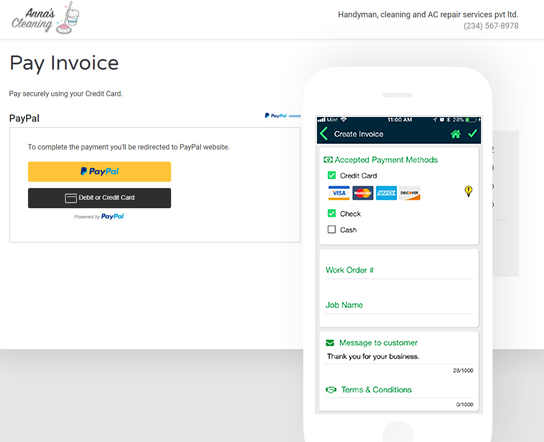Screen dimensions: 544x442
Task: Click the Terms & Conditions handshake icon
Action: click(x=331, y=390)
